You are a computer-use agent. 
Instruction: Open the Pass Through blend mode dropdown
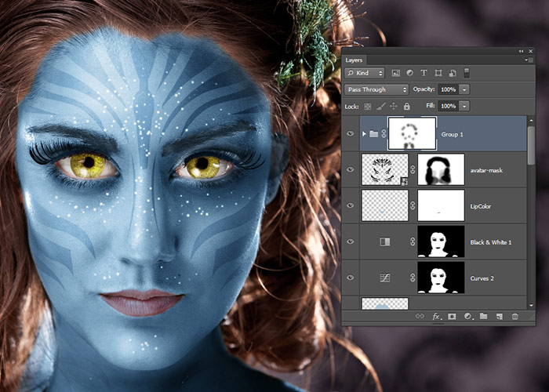coord(376,89)
